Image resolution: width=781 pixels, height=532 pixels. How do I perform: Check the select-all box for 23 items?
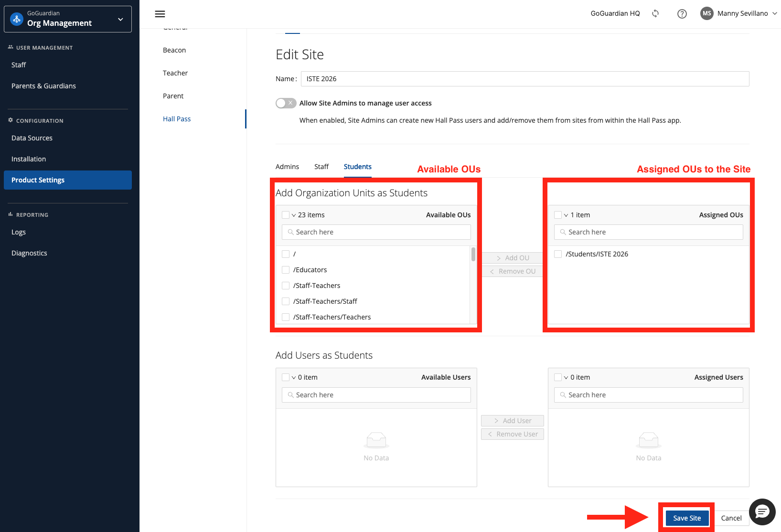coord(286,215)
